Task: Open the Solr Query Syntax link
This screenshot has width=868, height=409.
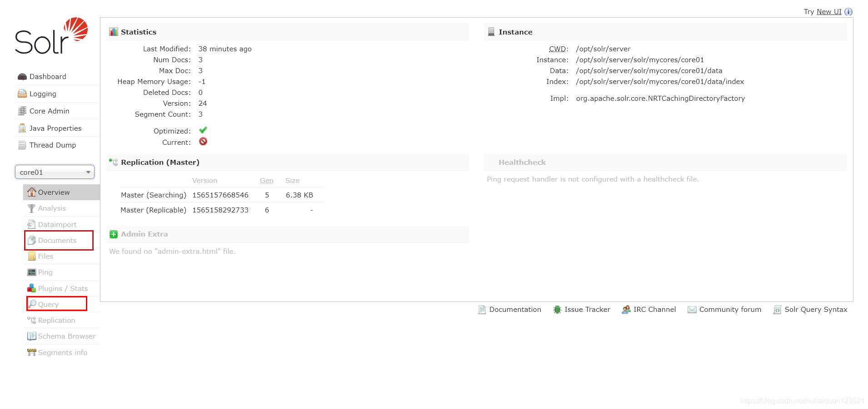Action: pyautogui.click(x=816, y=310)
